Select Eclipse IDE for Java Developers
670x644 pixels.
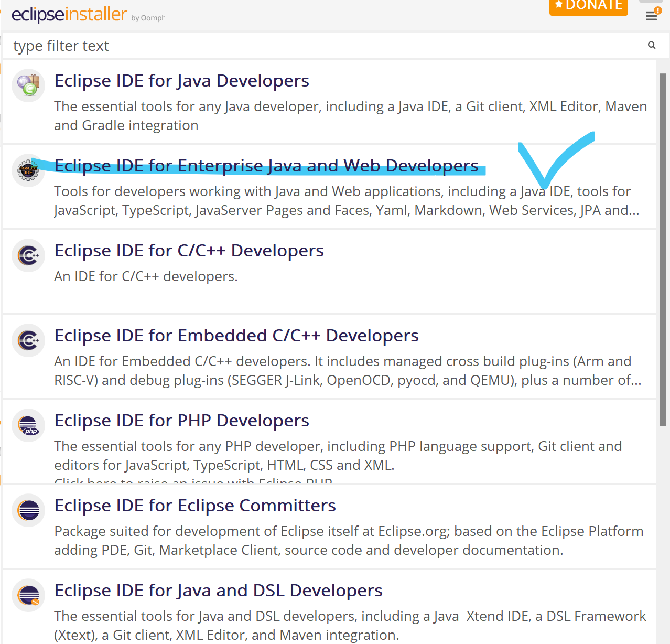click(181, 81)
